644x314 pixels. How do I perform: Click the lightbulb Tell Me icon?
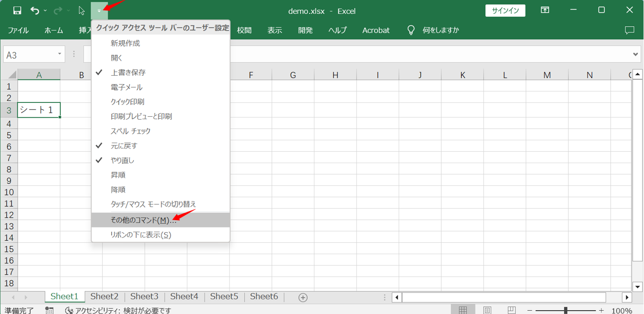point(411,30)
